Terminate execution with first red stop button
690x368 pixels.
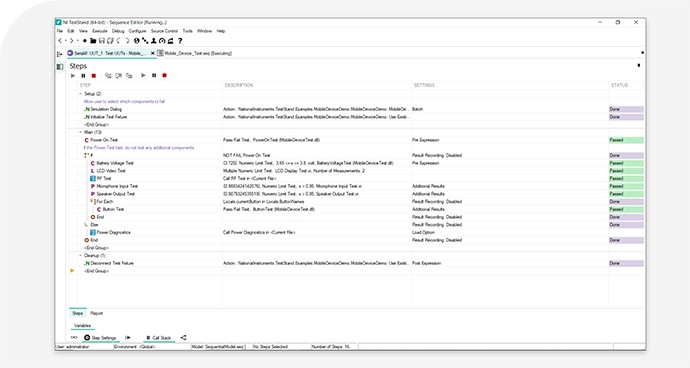click(x=94, y=76)
